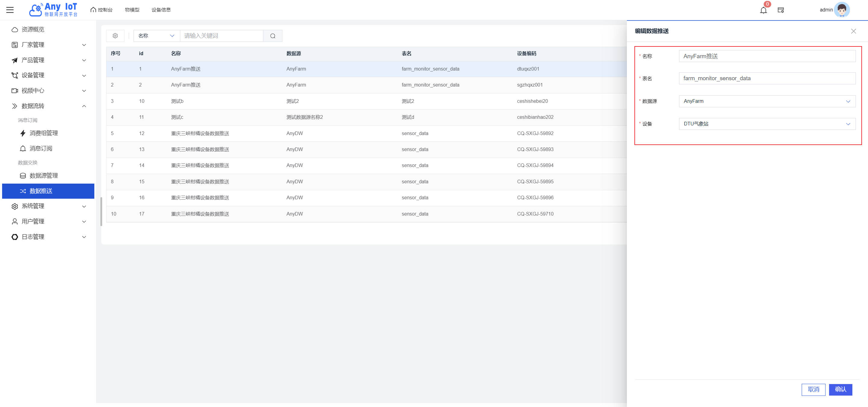The height and width of the screenshot is (407, 868).
Task: Click the 取消 button
Action: 813,390
